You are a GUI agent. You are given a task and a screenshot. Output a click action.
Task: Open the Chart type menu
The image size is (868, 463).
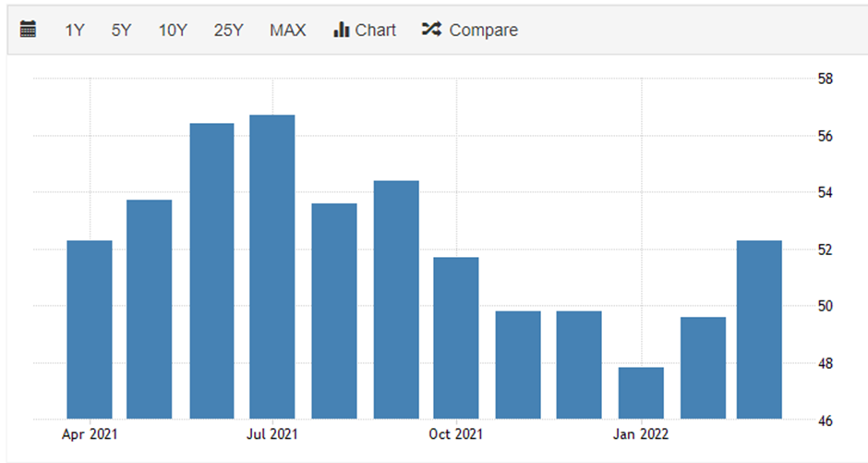point(364,30)
